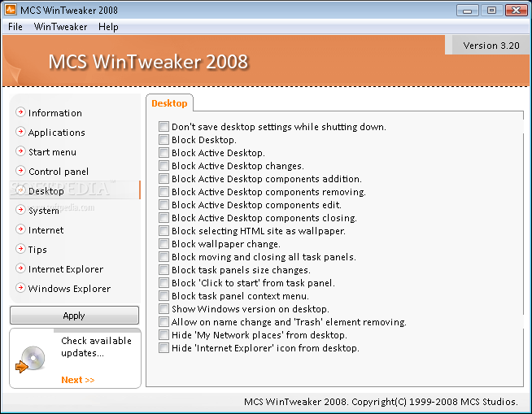Check Block Active Desktop components removing
The height and width of the screenshot is (414, 532).
pos(164,191)
